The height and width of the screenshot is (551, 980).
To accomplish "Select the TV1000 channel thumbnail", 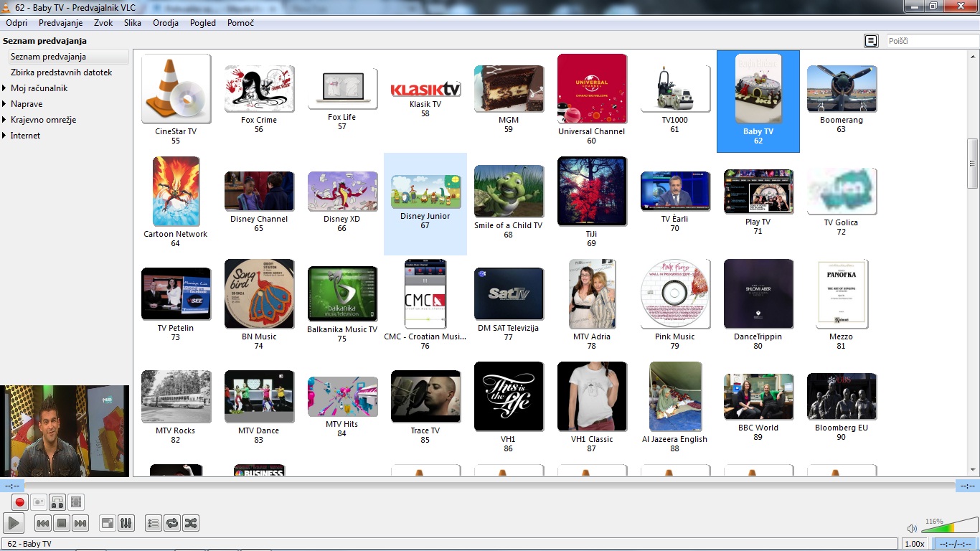I will click(675, 89).
